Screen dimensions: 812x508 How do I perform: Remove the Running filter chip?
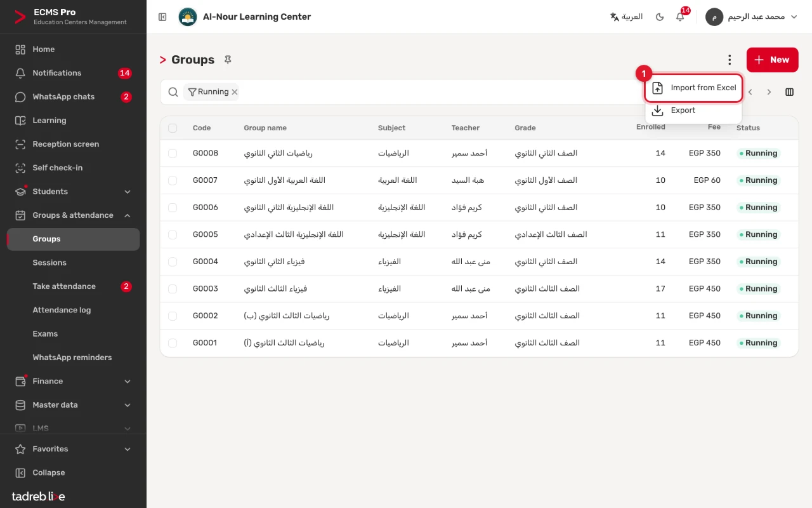tap(234, 92)
